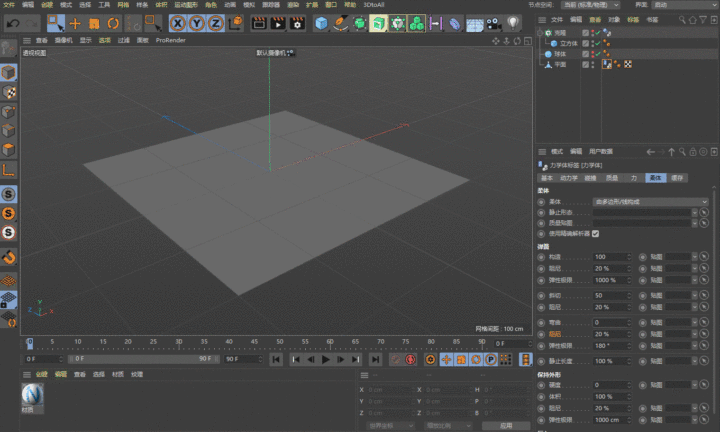Select the Rotate tool in toolbar
The image size is (720, 432).
(x=111, y=22)
